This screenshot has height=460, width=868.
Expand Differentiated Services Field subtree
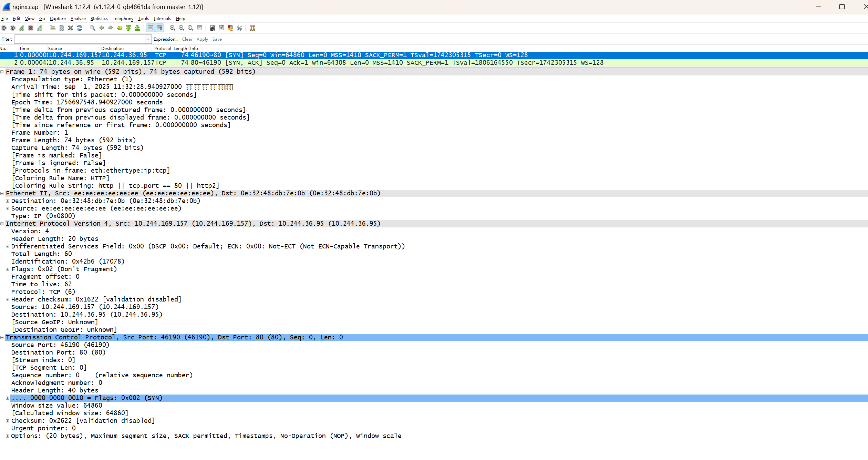point(7,246)
